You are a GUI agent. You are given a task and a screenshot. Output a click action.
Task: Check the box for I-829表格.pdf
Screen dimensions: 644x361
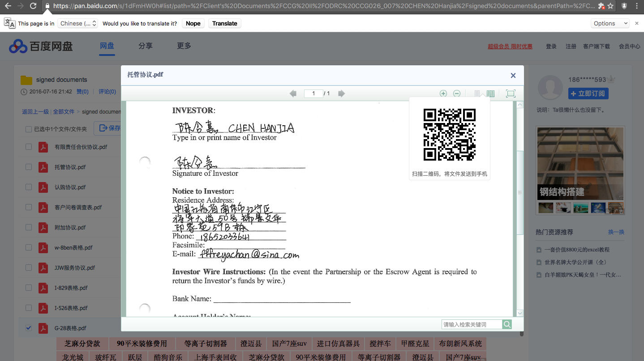point(29,288)
